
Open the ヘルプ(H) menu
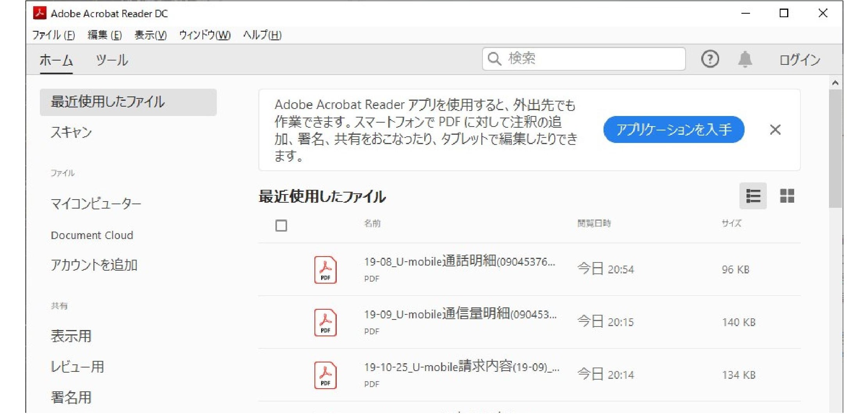262,35
